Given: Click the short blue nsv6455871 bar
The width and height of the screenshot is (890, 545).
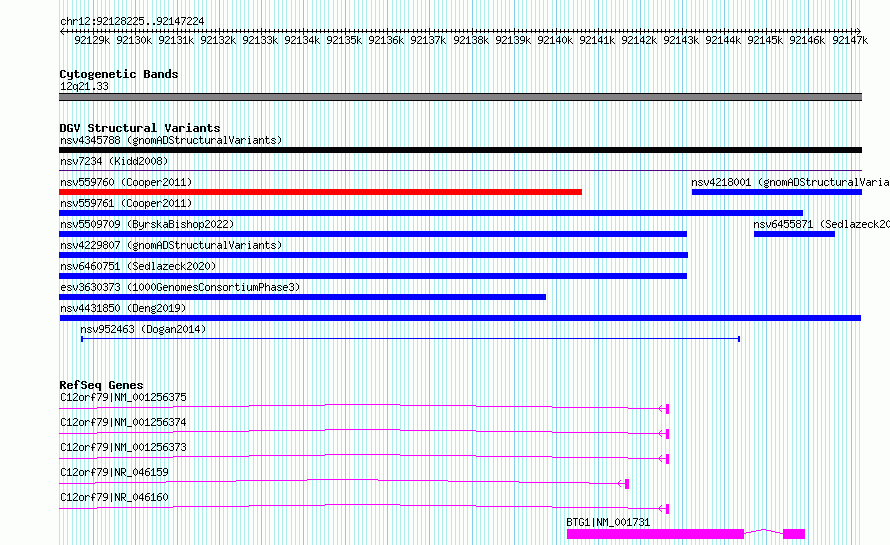Looking at the screenshot, I should click(x=794, y=234).
